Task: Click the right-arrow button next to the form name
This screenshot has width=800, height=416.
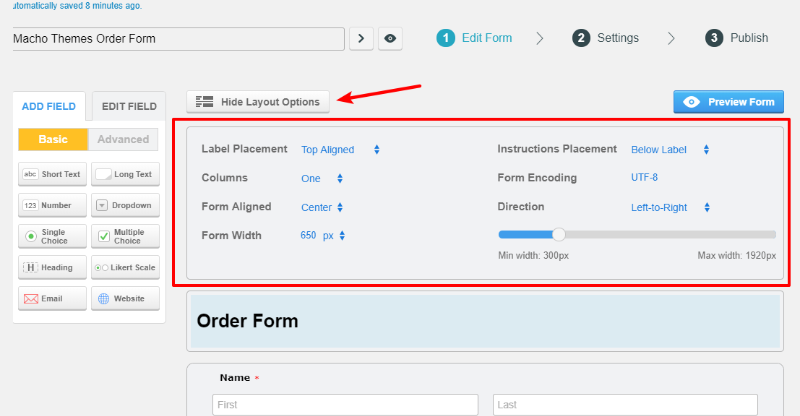Action: [361, 39]
